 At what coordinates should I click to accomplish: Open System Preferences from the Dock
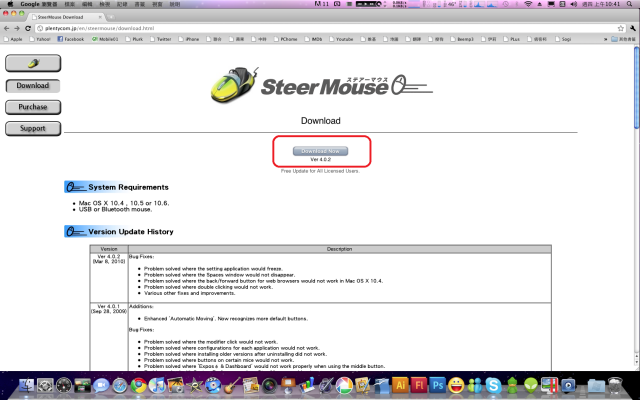point(45,385)
